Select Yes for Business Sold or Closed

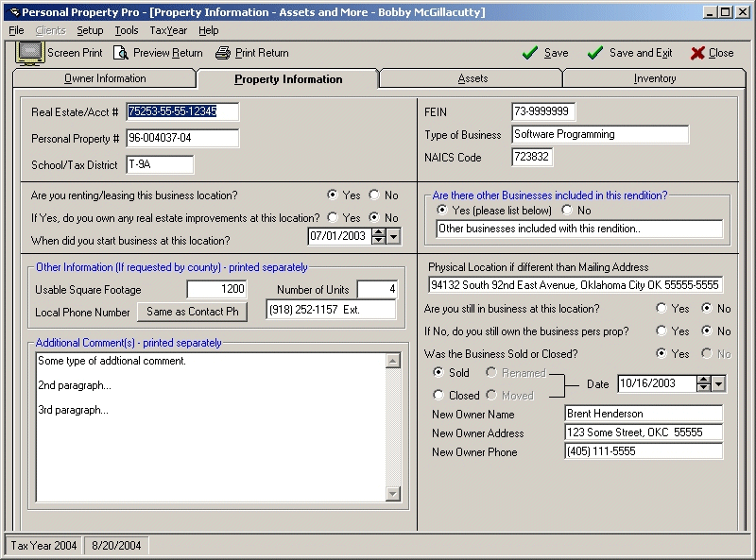click(x=661, y=353)
